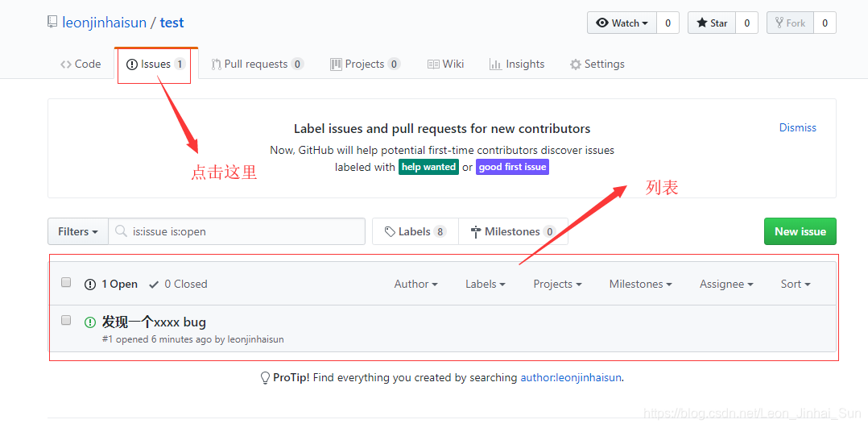This screenshot has height=428, width=868.
Task: Click author leonjinhaisun in the issue row
Action: coord(256,339)
